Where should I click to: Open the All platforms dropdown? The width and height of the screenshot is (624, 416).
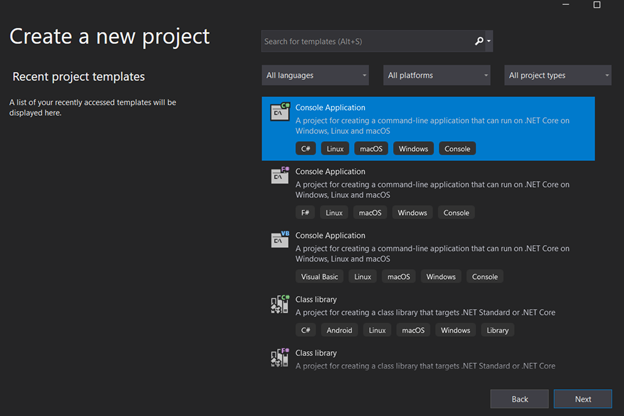[x=437, y=75]
